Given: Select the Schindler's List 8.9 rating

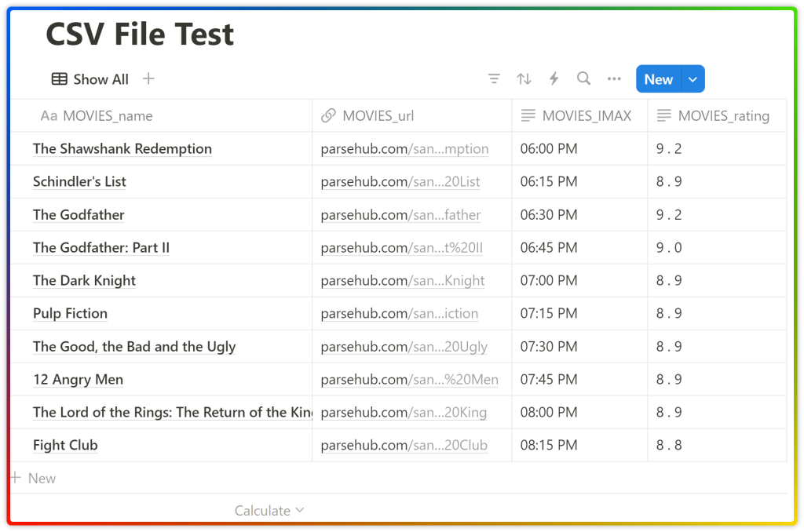Looking at the screenshot, I should coord(717,181).
